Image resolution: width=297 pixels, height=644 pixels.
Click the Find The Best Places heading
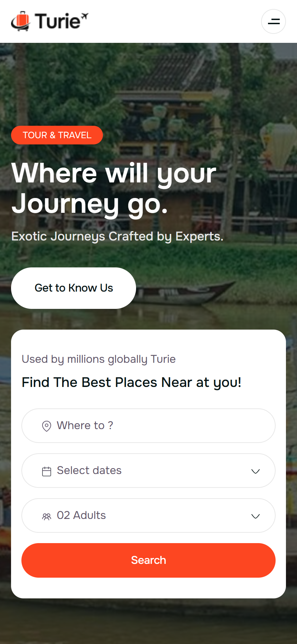[x=132, y=383]
